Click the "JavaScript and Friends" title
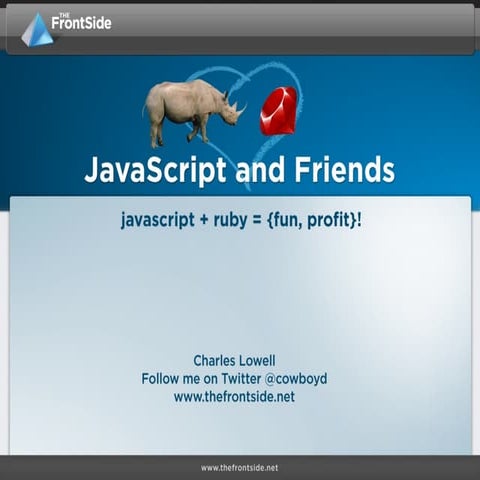The height and width of the screenshot is (480, 480). coord(240,171)
